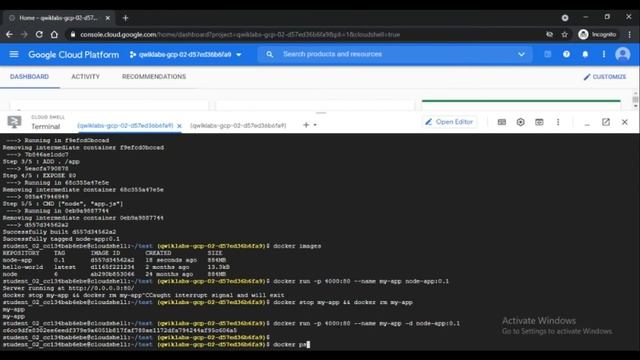
Task: Go forward in browser history
Action: tap(24, 35)
